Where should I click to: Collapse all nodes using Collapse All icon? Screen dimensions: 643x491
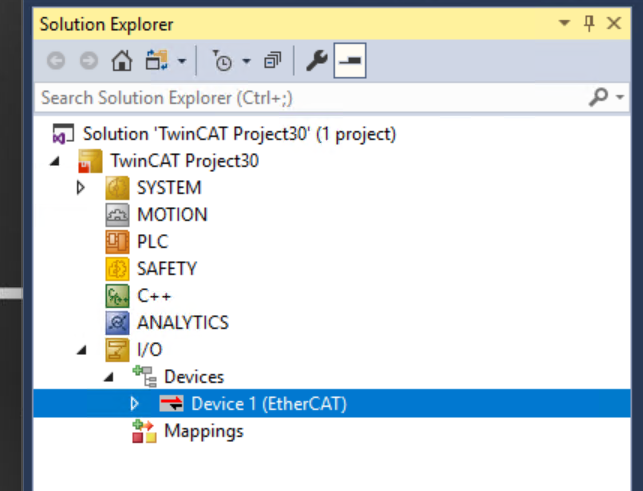273,61
